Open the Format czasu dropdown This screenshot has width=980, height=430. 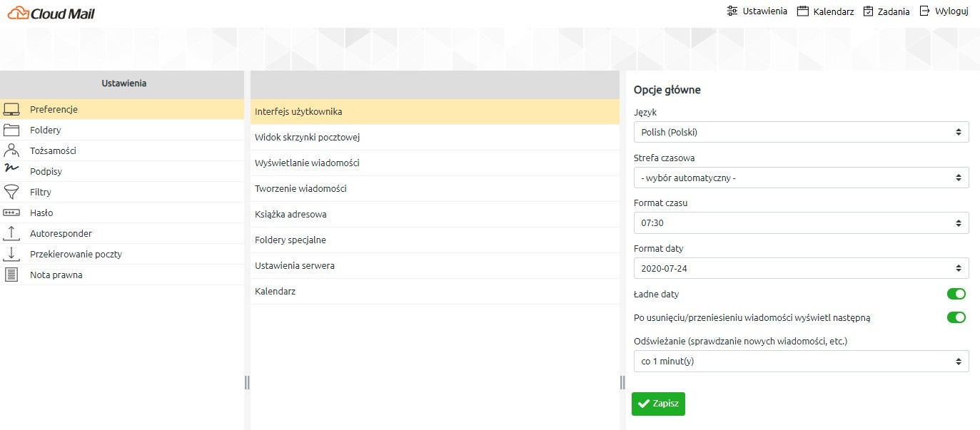click(801, 222)
